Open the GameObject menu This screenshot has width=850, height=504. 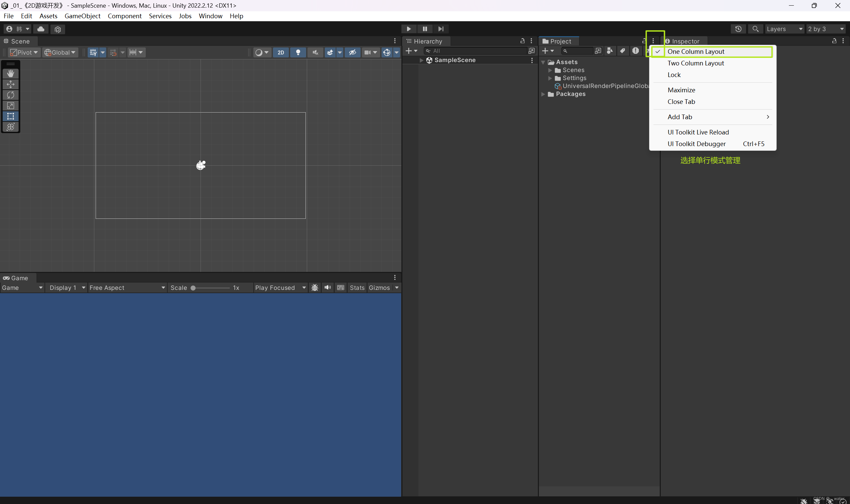82,16
